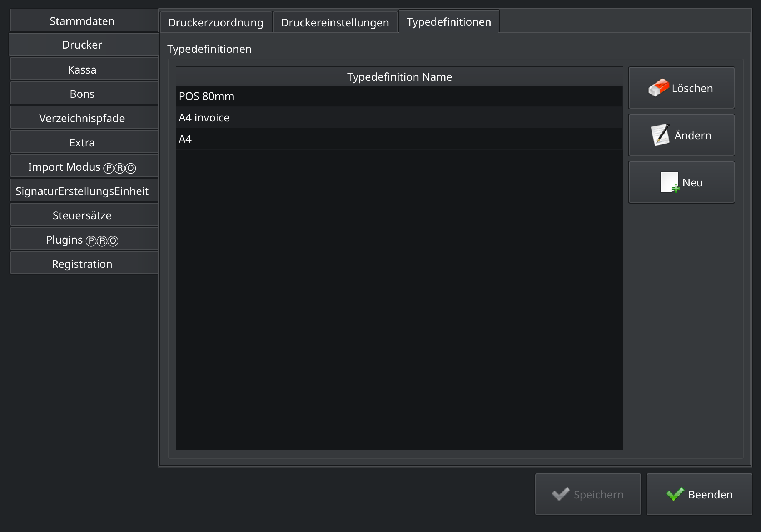Click the green checkmark on Beenden

(675, 494)
